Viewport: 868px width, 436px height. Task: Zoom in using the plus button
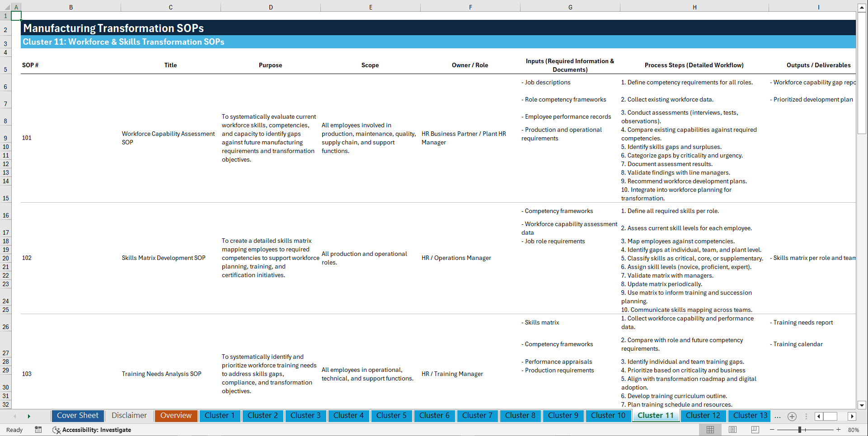[x=838, y=430]
